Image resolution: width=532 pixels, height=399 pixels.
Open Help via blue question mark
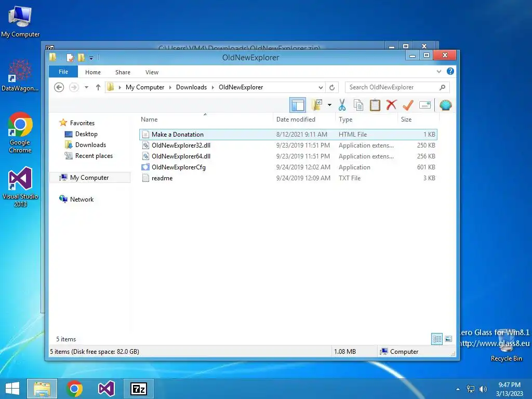[x=450, y=71]
